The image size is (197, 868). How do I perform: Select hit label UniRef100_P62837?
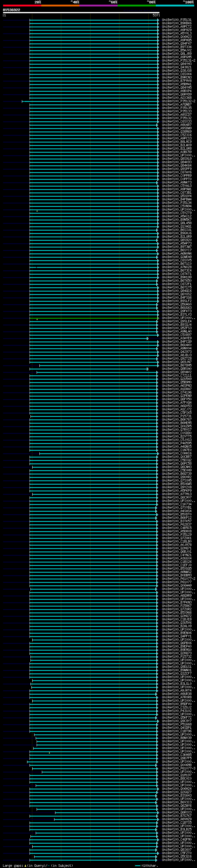click(177, 524)
